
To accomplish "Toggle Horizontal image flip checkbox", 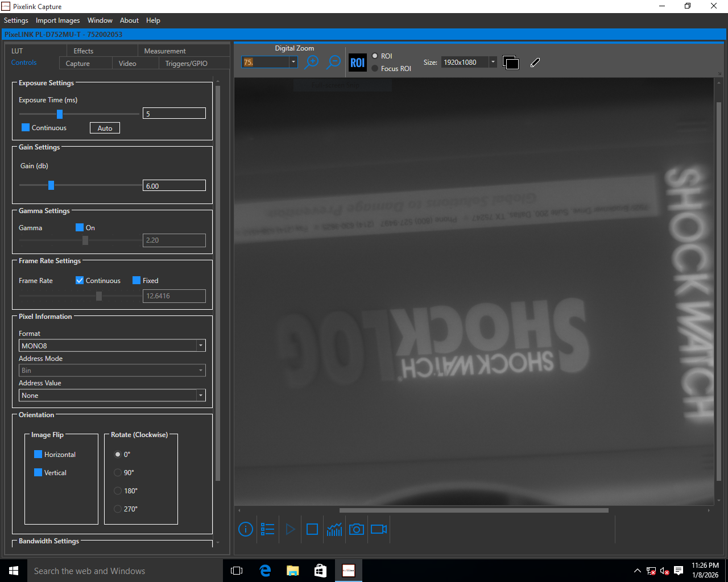I will (x=38, y=454).
